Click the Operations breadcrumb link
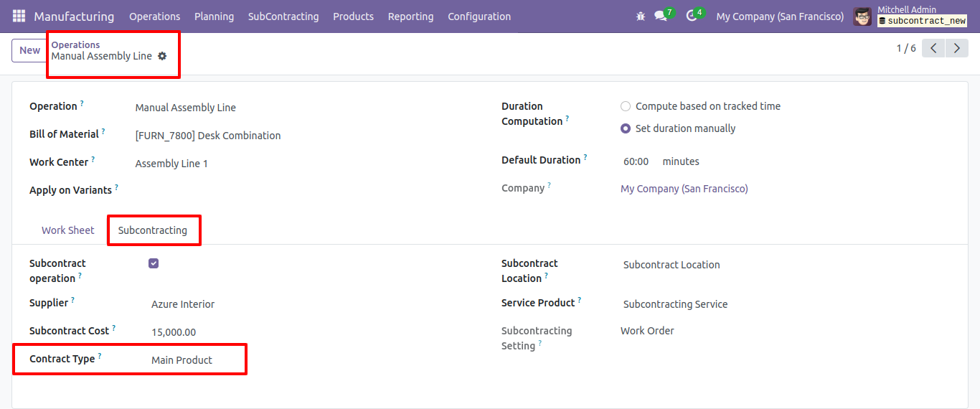This screenshot has width=980, height=409. 75,44
